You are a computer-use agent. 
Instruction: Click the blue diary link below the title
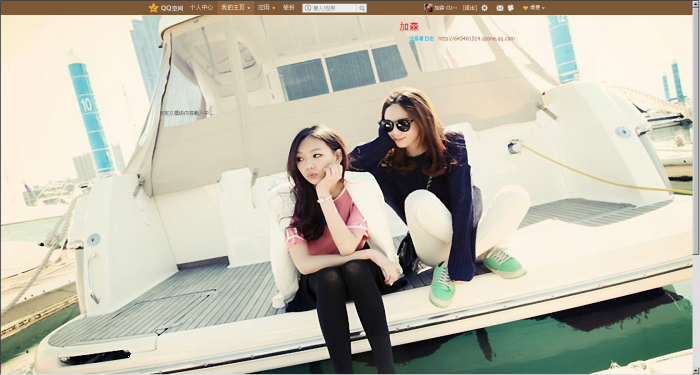pos(422,39)
